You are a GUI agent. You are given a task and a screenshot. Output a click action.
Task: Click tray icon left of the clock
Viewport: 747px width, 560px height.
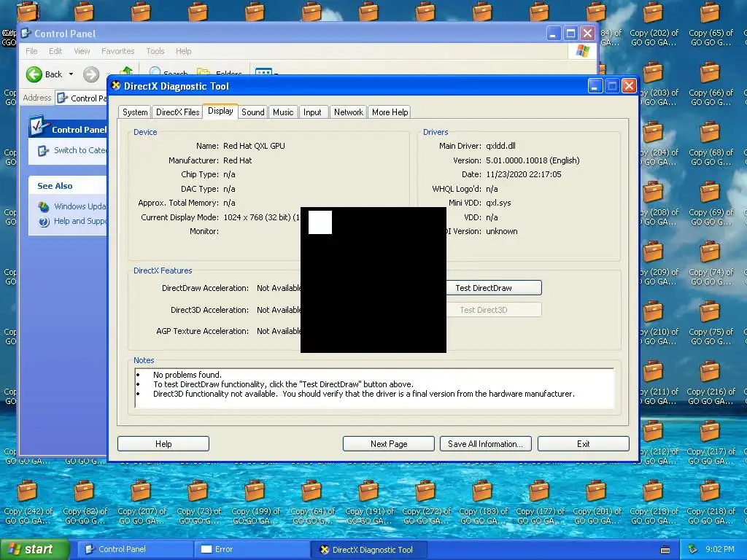[693, 550]
